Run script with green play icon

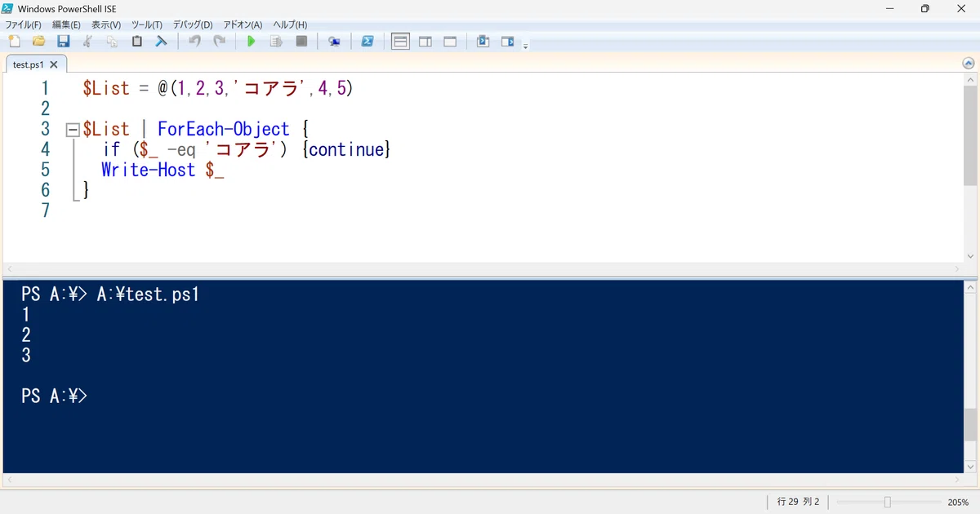252,42
